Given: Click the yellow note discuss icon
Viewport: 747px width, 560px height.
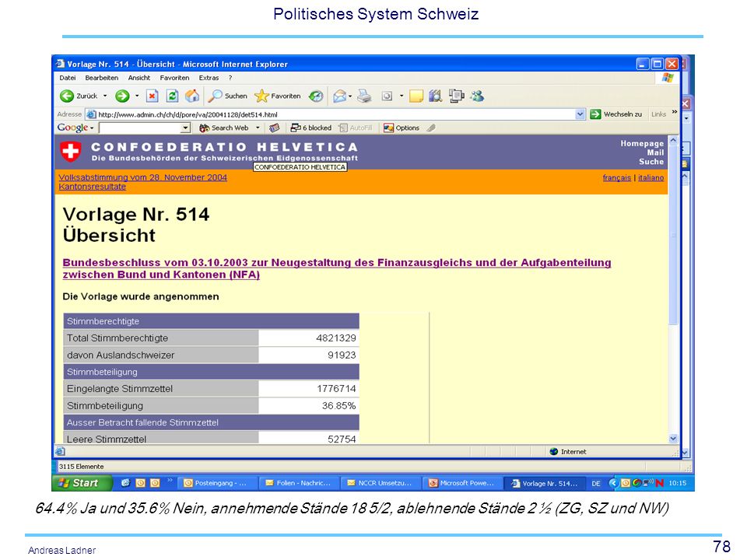Looking at the screenshot, I should (416, 96).
